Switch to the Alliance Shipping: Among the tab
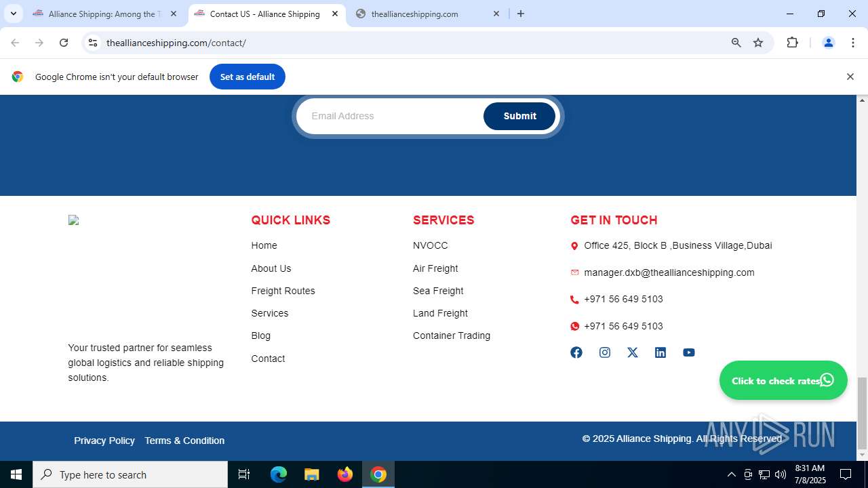The height and width of the screenshot is (488, 868). 105,14
